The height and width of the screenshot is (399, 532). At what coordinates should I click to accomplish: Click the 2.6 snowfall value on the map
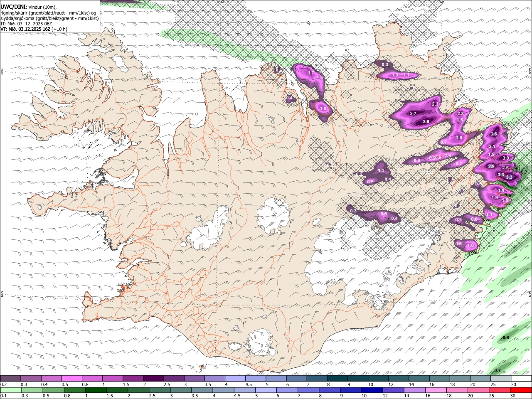click(x=505, y=167)
